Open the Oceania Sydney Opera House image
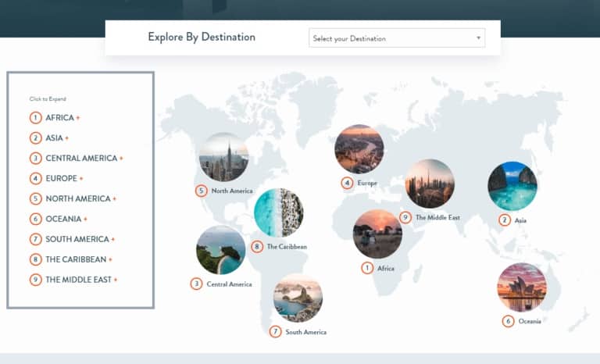600x364 pixels. [x=521, y=287]
